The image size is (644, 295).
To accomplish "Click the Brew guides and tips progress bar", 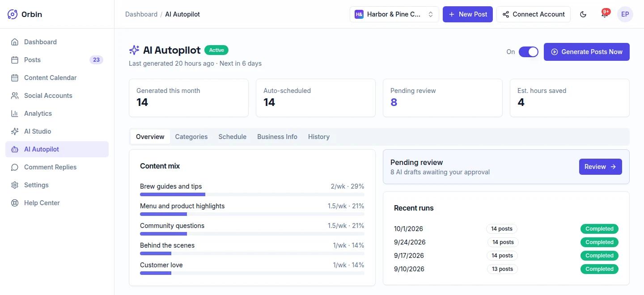I will [x=252, y=194].
